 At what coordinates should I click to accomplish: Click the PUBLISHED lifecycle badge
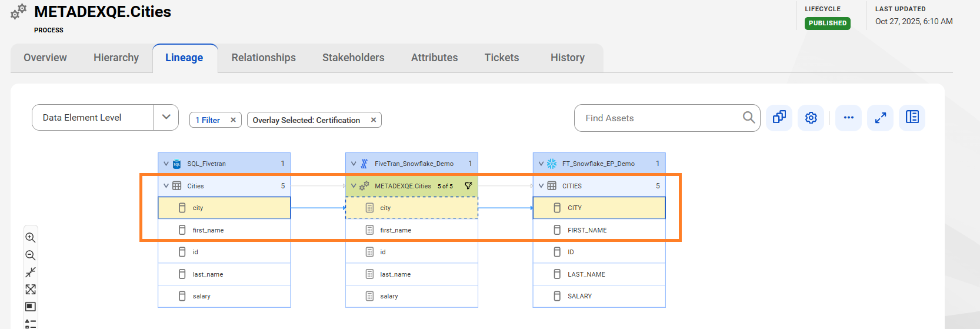coord(827,23)
